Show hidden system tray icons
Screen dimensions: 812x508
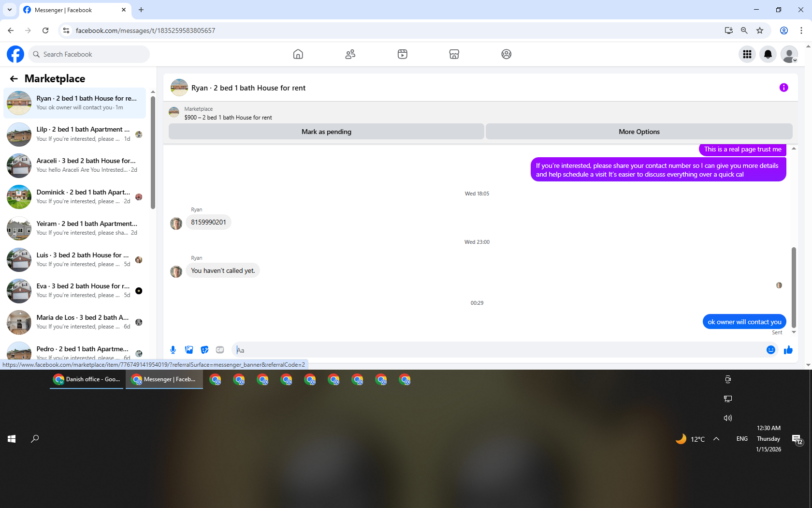click(x=716, y=439)
